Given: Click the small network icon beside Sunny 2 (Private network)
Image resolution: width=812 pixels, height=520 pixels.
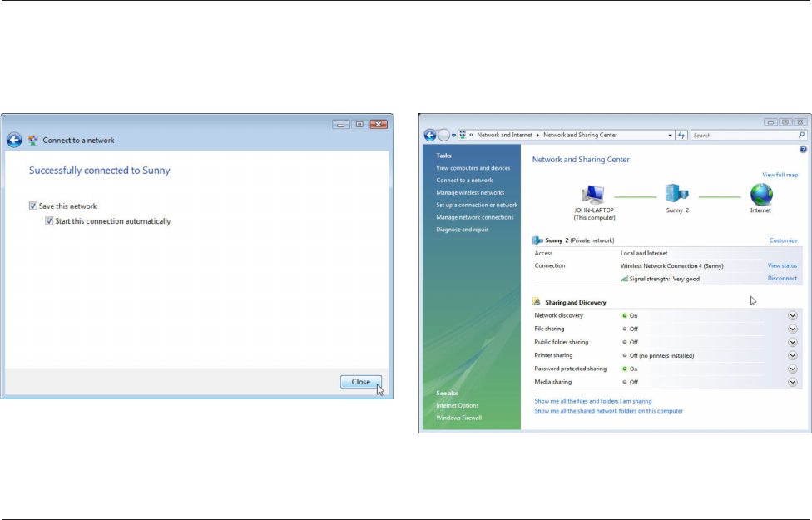Looking at the screenshot, I should 537,240.
